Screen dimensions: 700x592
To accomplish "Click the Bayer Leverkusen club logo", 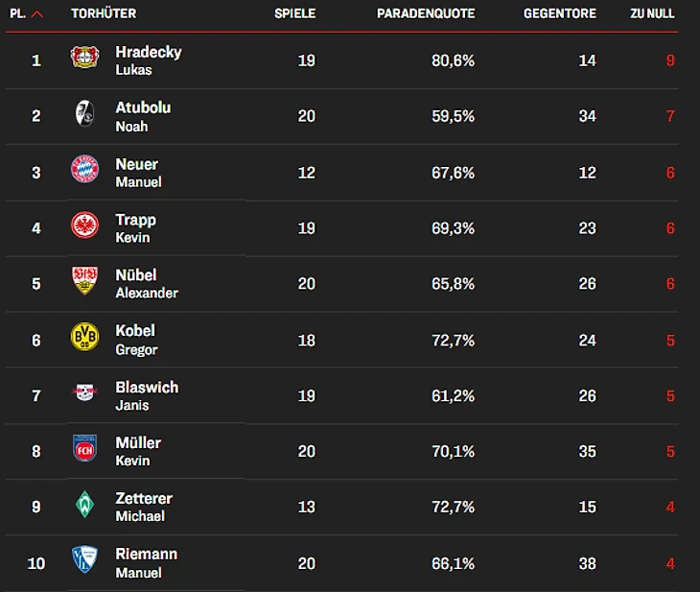I will [x=84, y=59].
